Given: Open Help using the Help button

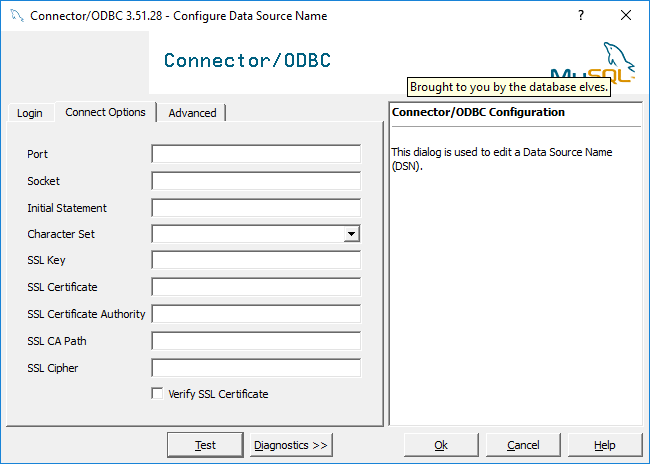Looking at the screenshot, I should [605, 445].
